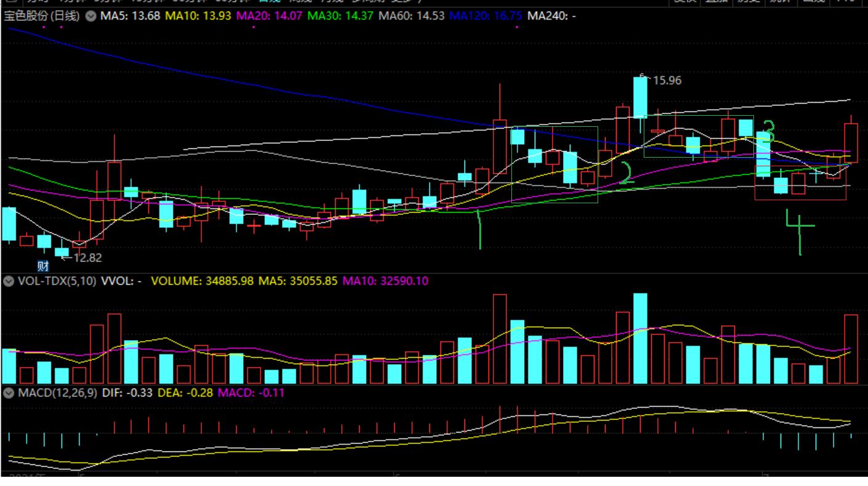Click the tallest cyan volume bar
Image resolution: width=868 pixels, height=486 pixels.
coord(640,338)
